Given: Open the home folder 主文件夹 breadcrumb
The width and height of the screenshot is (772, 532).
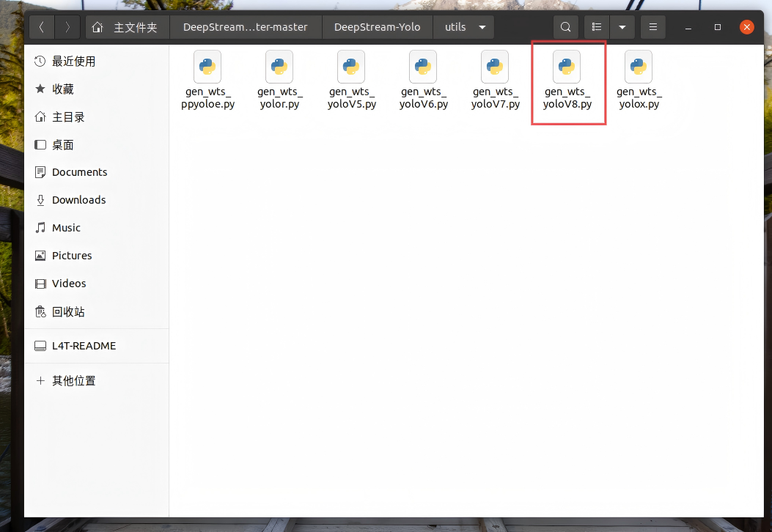Looking at the screenshot, I should pos(127,27).
